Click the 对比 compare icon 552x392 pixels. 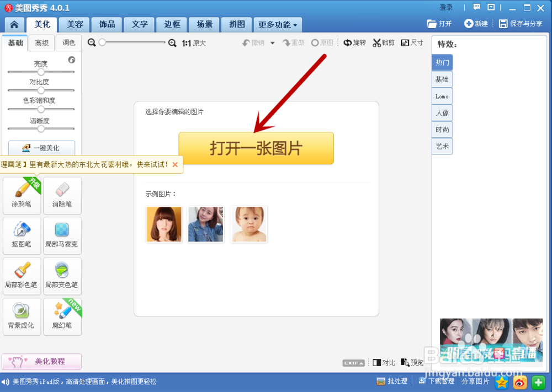tap(384, 362)
